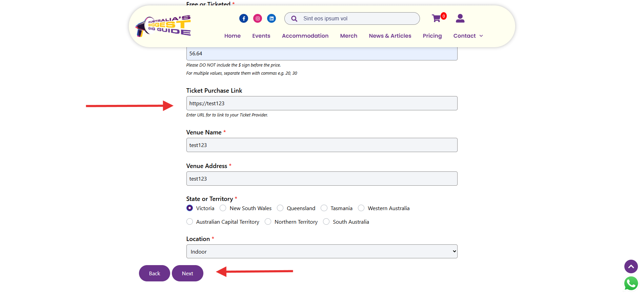Image resolution: width=644 pixels, height=296 pixels.
Task: Go to the Home menu item
Action: [233, 36]
